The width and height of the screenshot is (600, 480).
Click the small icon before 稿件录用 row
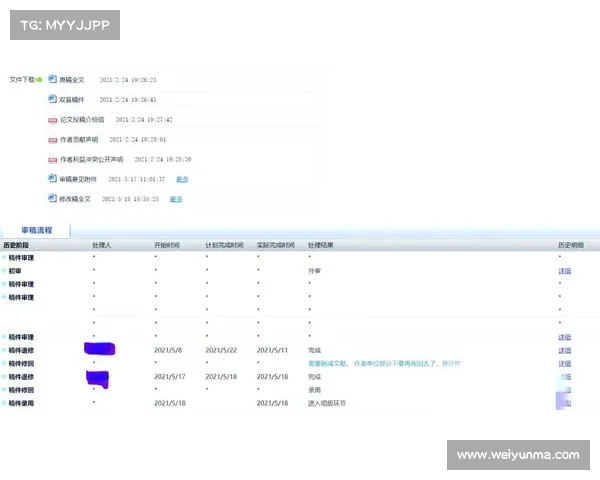tap(4, 403)
